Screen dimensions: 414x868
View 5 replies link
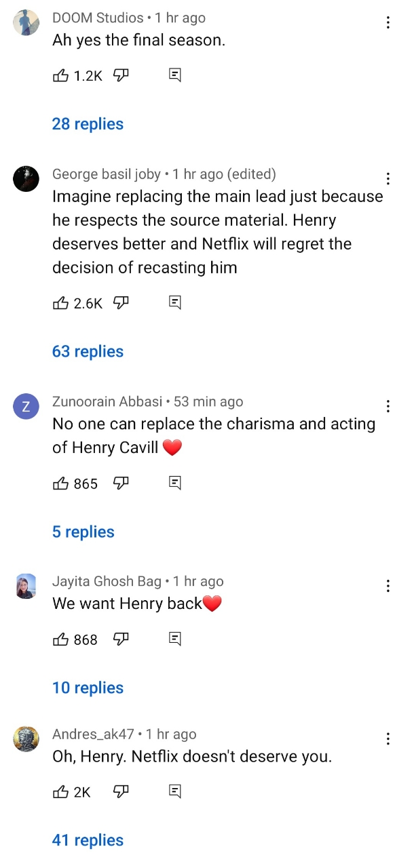click(83, 532)
